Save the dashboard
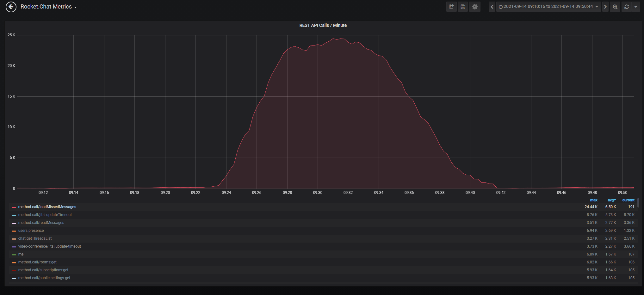The image size is (644, 295). point(463,7)
